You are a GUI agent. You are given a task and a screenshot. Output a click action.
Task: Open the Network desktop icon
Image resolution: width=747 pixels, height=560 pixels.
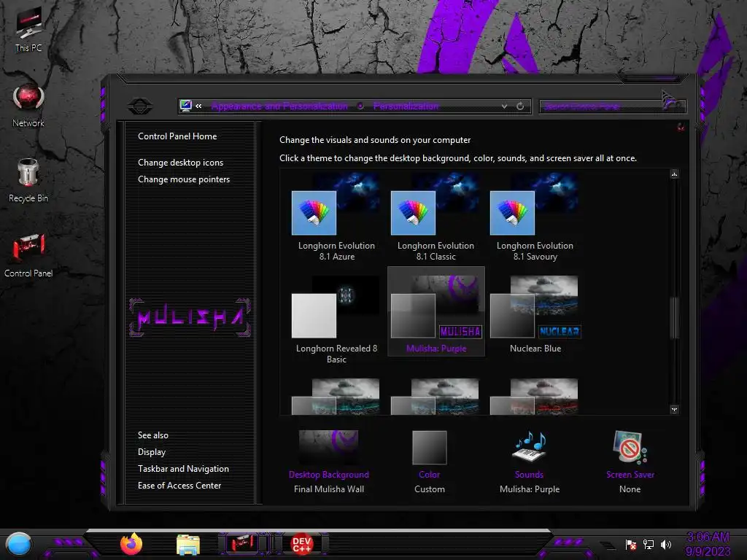28,106
